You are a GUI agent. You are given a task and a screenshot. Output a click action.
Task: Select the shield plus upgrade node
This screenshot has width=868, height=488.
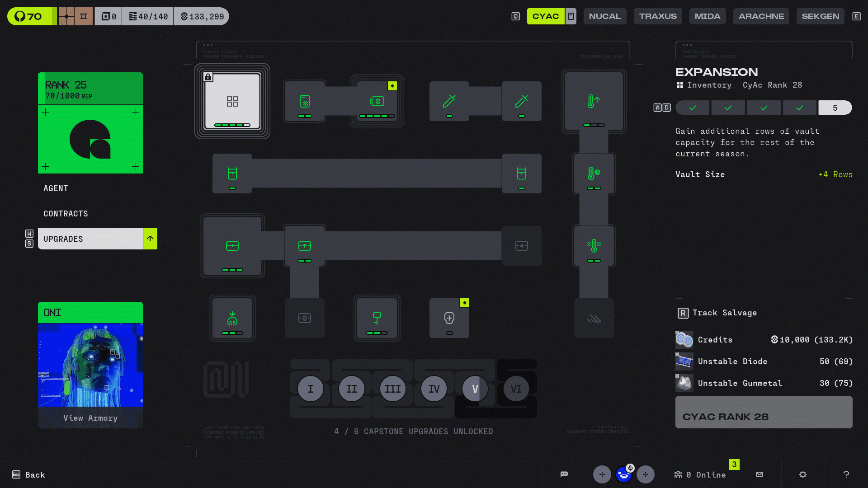[x=449, y=318]
